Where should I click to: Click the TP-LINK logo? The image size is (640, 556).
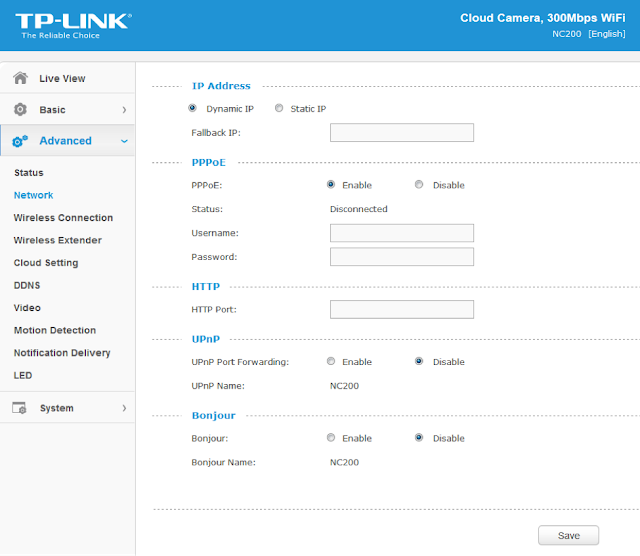coord(72,24)
